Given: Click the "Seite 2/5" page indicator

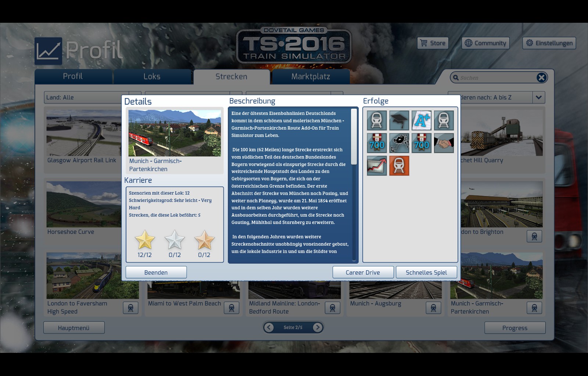Looking at the screenshot, I should (293, 328).
